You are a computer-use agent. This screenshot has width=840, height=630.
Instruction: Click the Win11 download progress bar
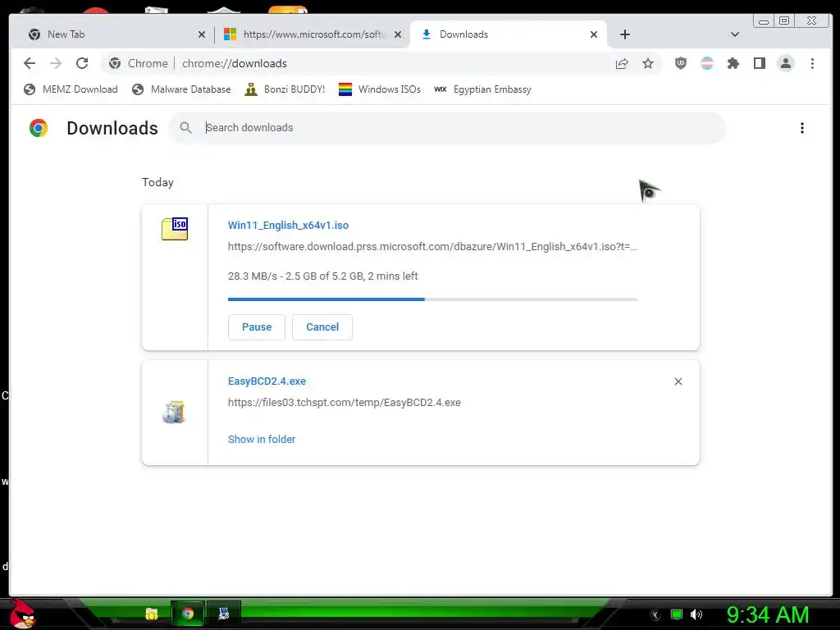[x=432, y=299]
